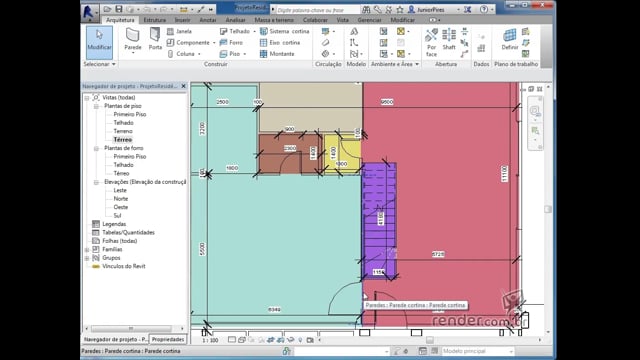Click the Montante mullion tool

click(x=277, y=54)
